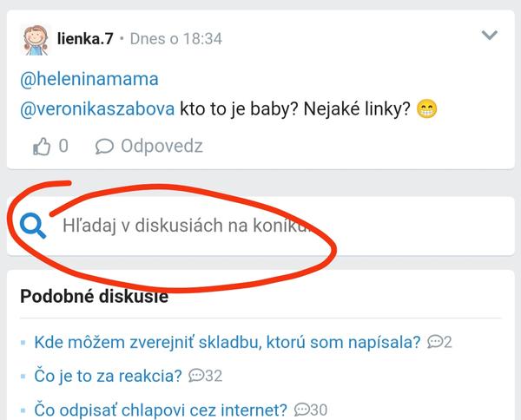
Task: Open the @veronikaszabova mention link
Action: [x=97, y=111]
